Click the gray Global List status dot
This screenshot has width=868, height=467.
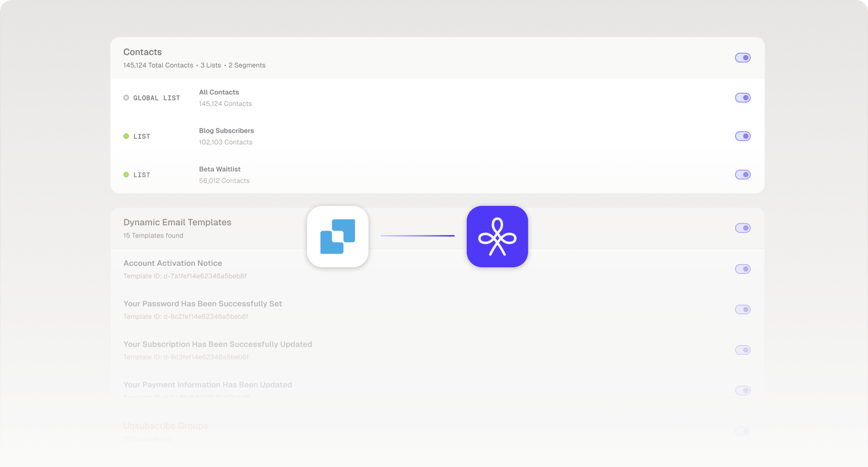point(126,98)
